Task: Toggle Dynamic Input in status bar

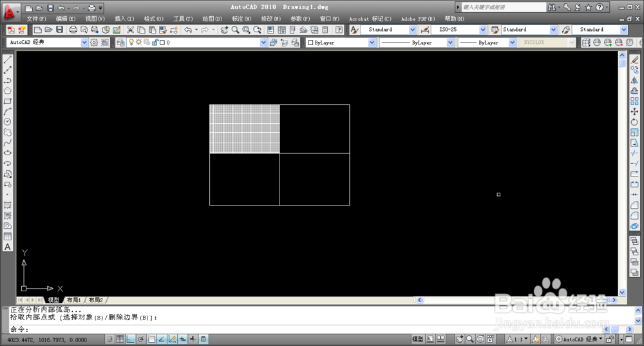Action: coord(182,339)
